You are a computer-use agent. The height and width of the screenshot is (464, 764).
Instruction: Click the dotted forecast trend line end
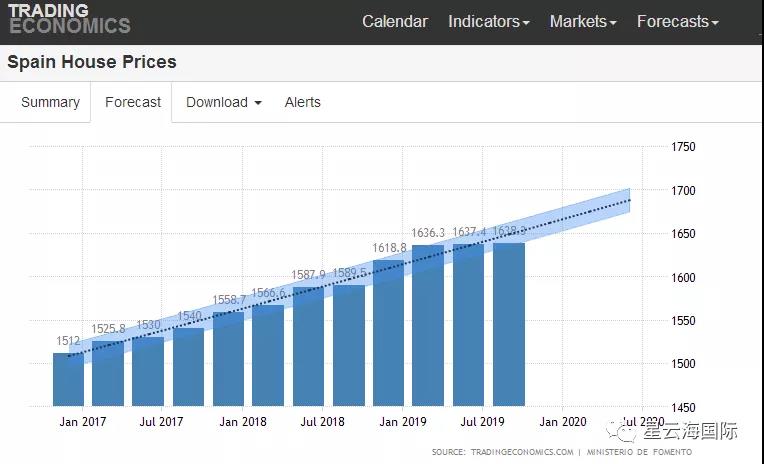[629, 200]
